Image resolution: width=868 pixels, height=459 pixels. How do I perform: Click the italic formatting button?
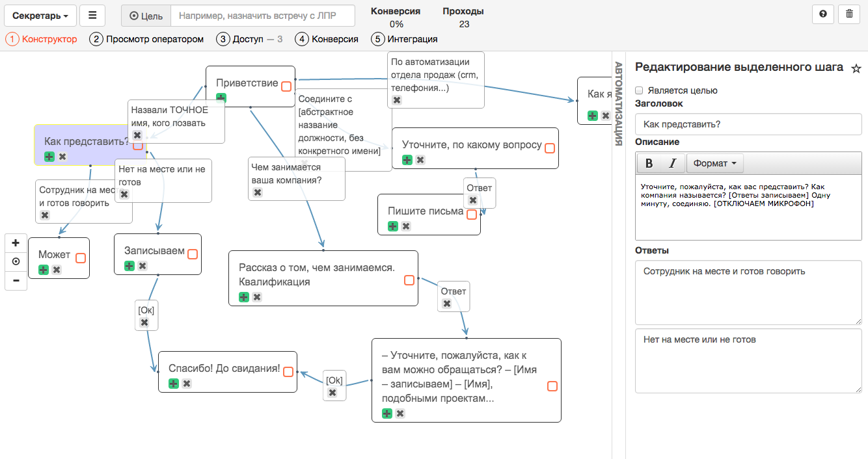[x=672, y=163]
